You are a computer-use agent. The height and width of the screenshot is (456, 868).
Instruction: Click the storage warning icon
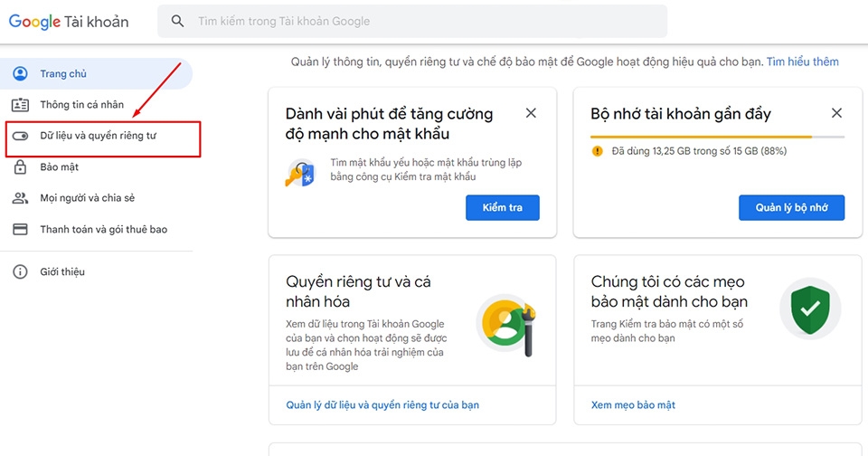pyautogui.click(x=597, y=151)
